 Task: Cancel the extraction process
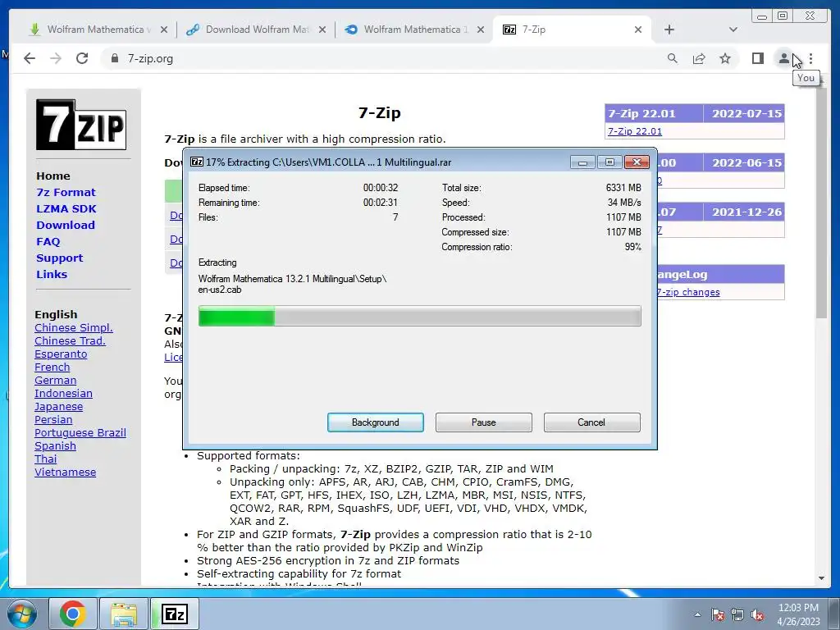click(x=591, y=422)
